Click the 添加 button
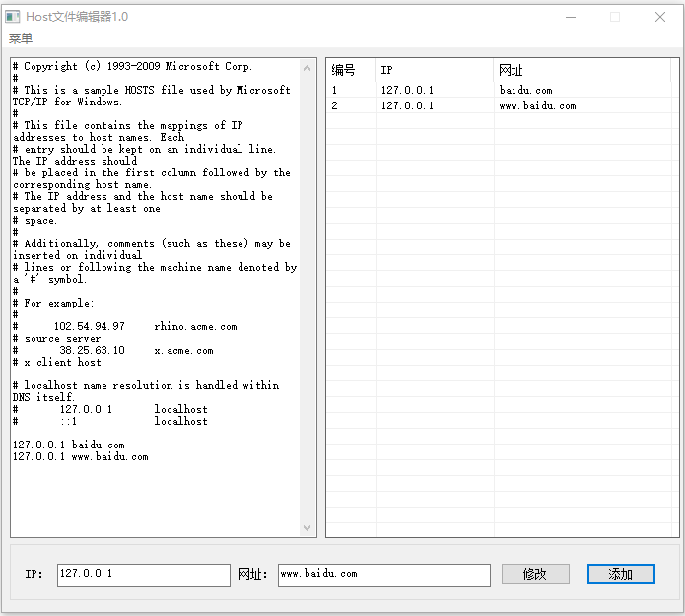 click(x=621, y=574)
